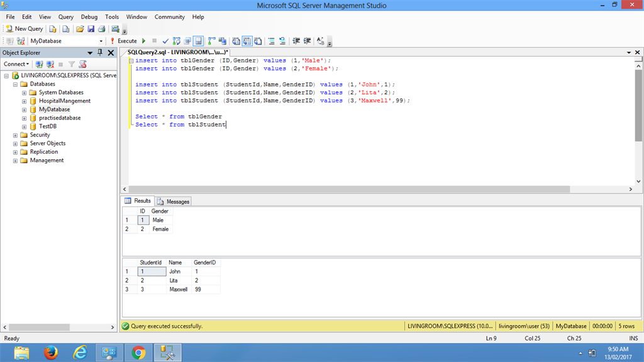
Task: Expand the System Databases folder
Action: 25,93
